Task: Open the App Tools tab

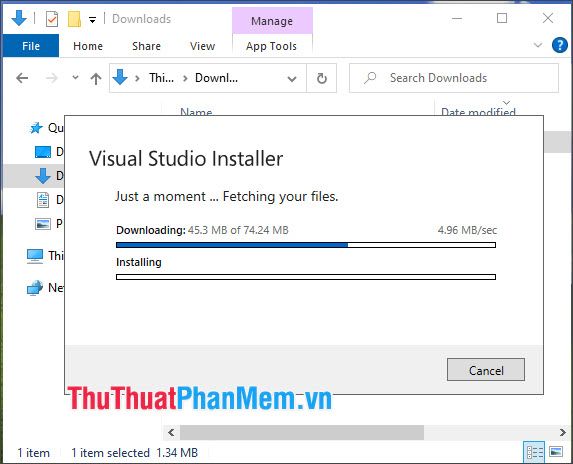Action: pyautogui.click(x=271, y=46)
